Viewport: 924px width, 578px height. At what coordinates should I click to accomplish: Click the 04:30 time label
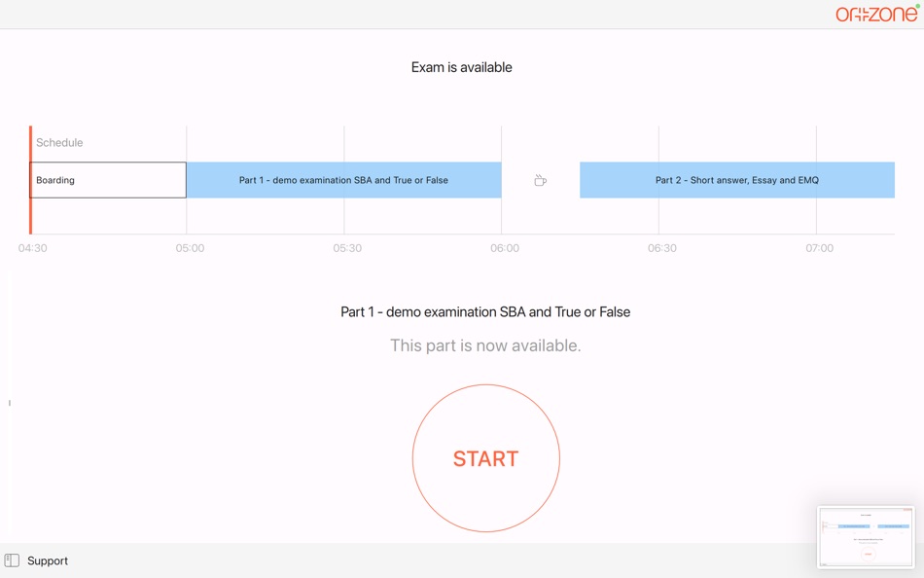[32, 248]
